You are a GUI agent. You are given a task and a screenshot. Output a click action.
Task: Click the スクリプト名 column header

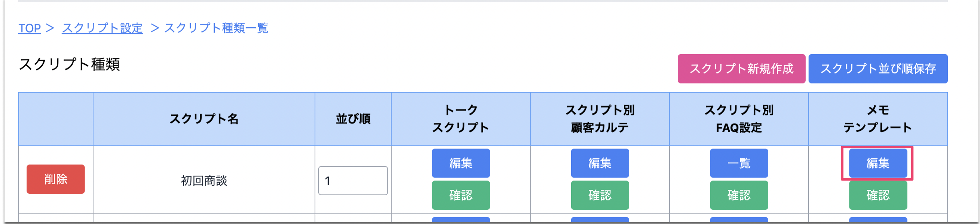[204, 118]
